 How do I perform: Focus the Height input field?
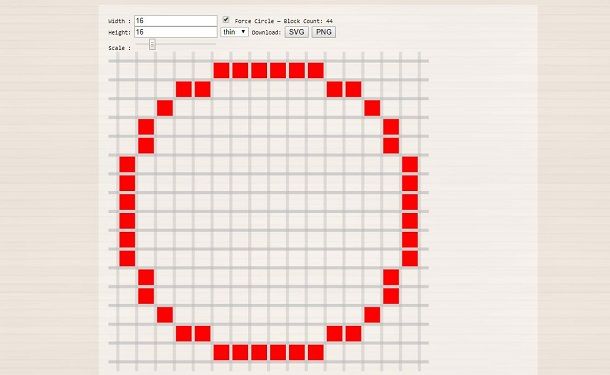(x=175, y=32)
